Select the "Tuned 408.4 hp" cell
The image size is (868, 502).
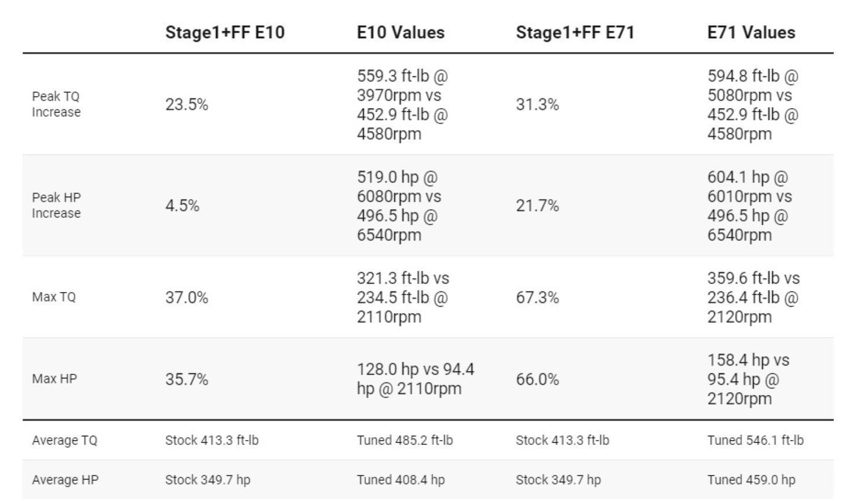coord(400,479)
